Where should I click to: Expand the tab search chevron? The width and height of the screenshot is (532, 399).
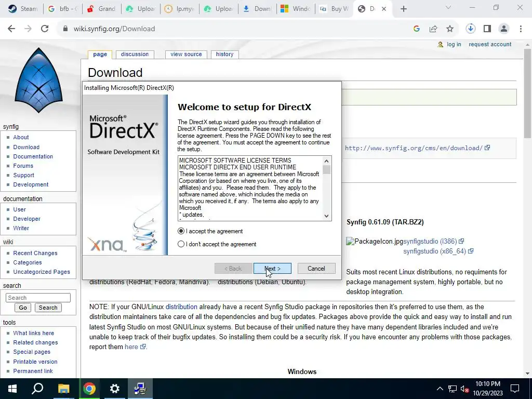coord(448,7)
